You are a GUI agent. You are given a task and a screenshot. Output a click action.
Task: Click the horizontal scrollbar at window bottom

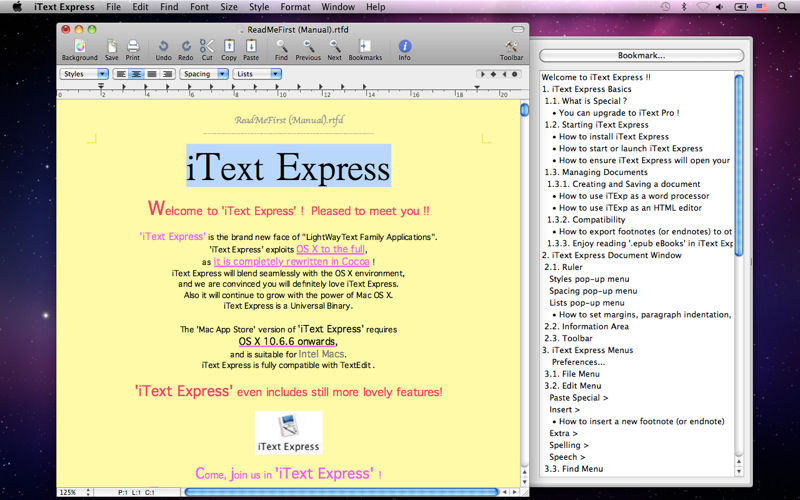341,492
